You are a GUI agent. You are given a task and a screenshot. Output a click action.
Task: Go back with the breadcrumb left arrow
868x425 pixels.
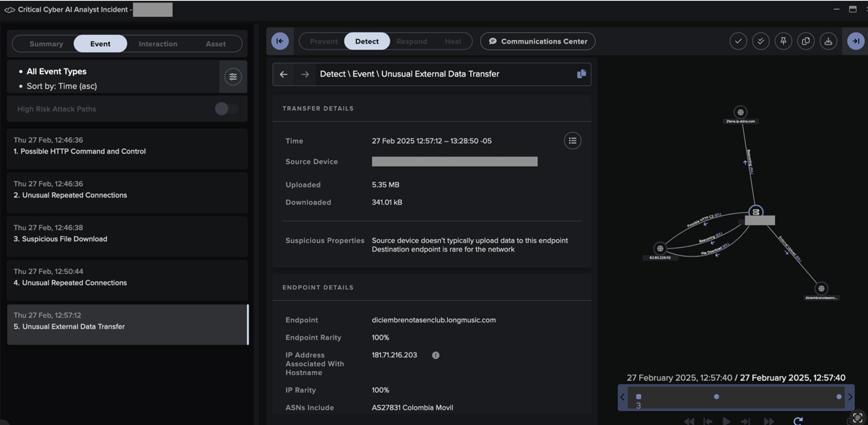[283, 74]
